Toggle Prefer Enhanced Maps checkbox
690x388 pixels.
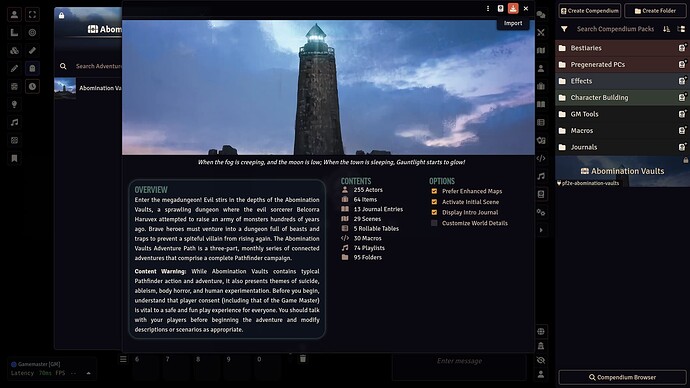coord(434,191)
